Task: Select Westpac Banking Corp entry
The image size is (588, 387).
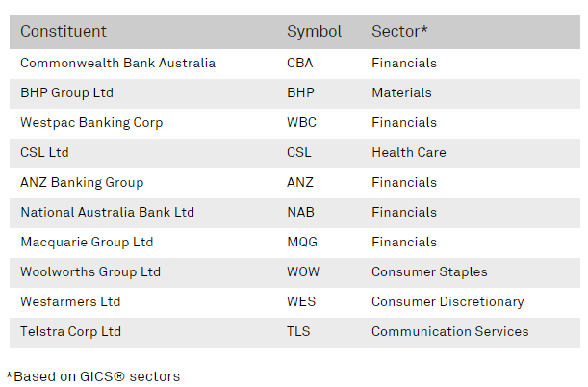Action: pyautogui.click(x=91, y=123)
